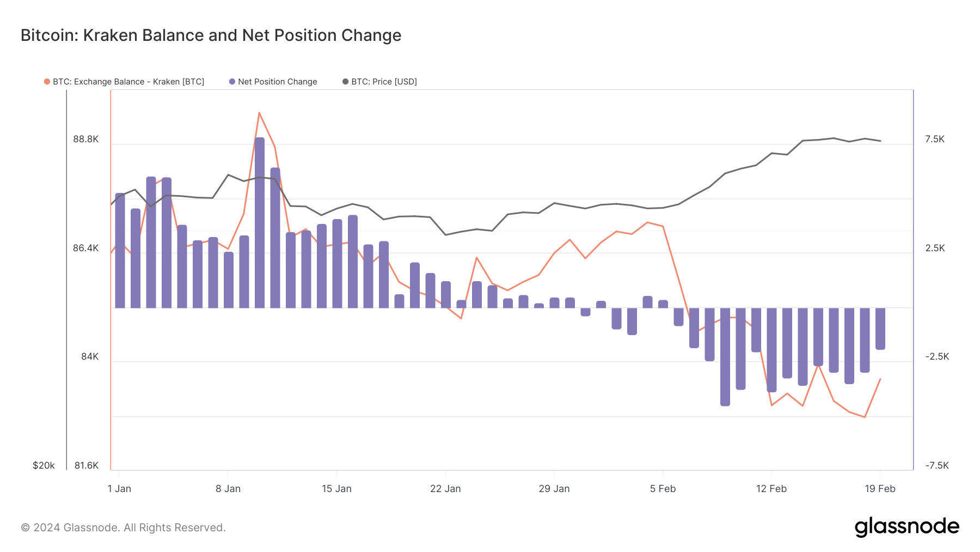This screenshot has width=980, height=552.
Task: Click the chart title text
Action: point(211,35)
